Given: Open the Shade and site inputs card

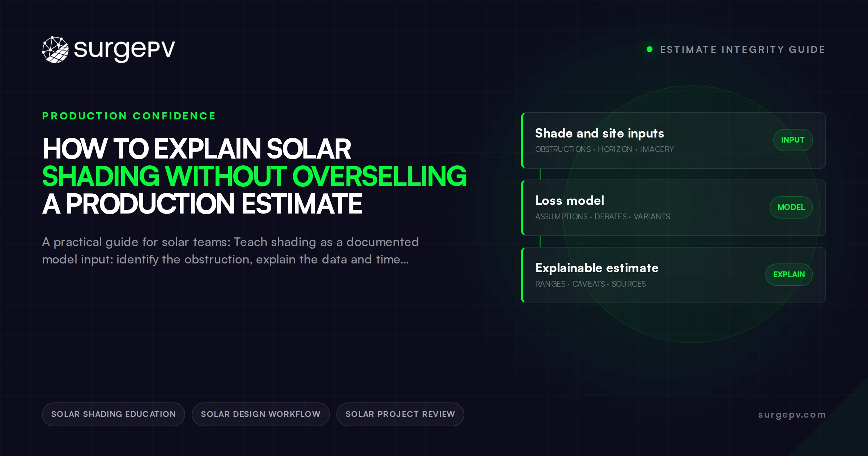Looking at the screenshot, I should click(673, 140).
